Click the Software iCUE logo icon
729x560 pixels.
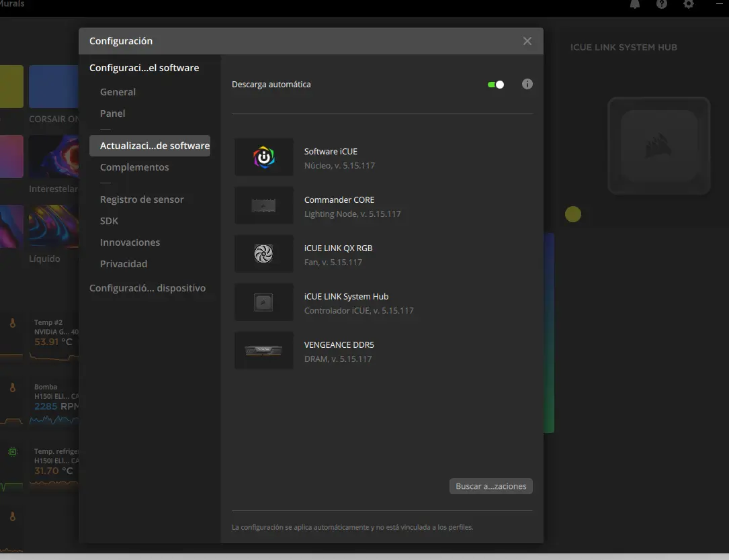tap(263, 157)
